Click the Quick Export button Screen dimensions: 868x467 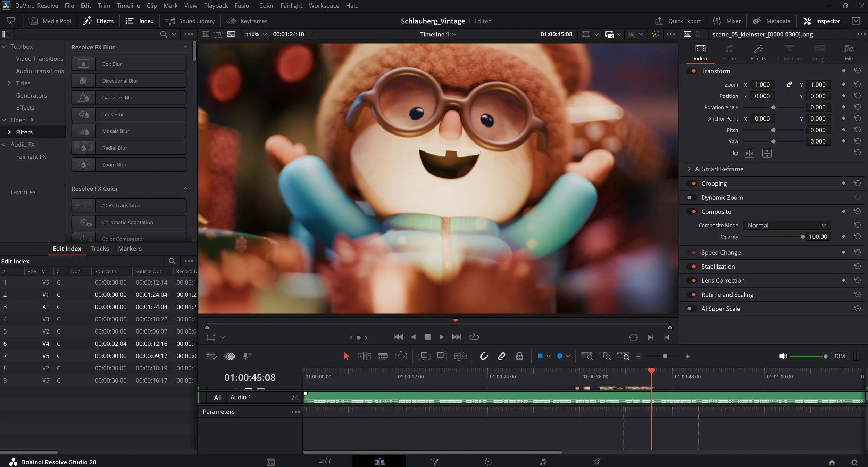(x=677, y=21)
